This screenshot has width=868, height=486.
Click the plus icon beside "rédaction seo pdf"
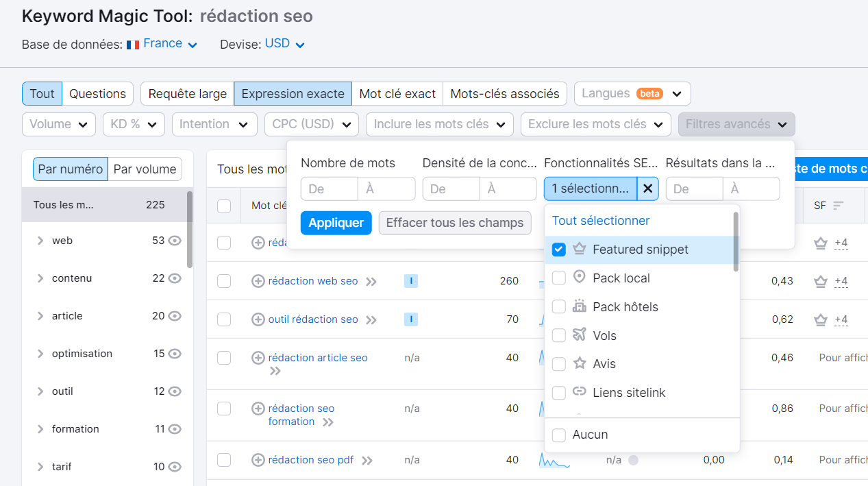click(x=258, y=459)
